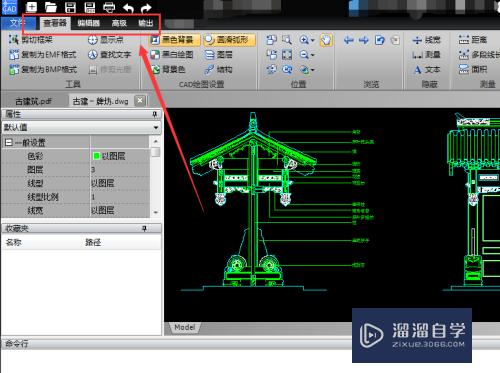Click the zoom out magnifier icon
The height and width of the screenshot is (373, 500).
coord(304,55)
